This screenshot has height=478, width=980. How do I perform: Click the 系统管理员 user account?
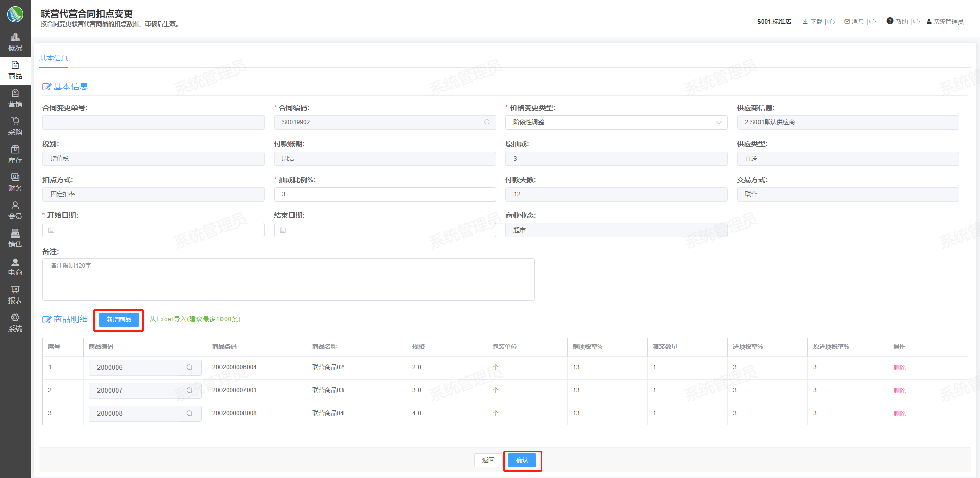click(x=945, y=22)
